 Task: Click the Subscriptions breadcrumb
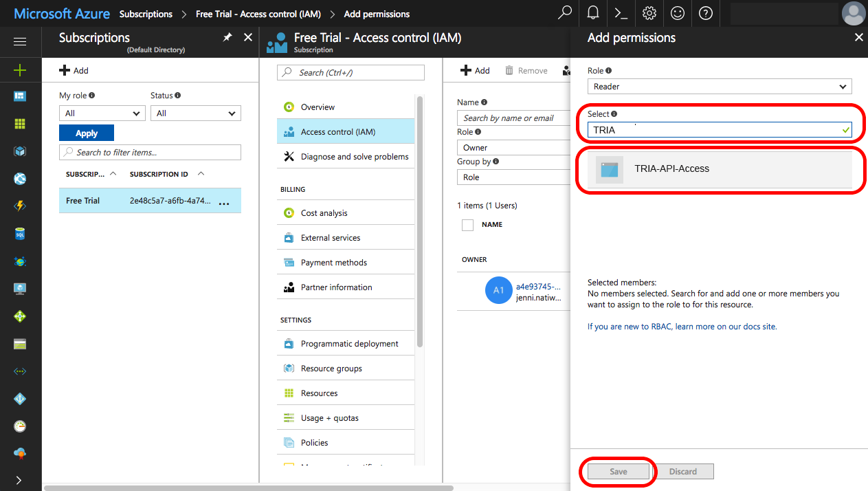(x=146, y=14)
